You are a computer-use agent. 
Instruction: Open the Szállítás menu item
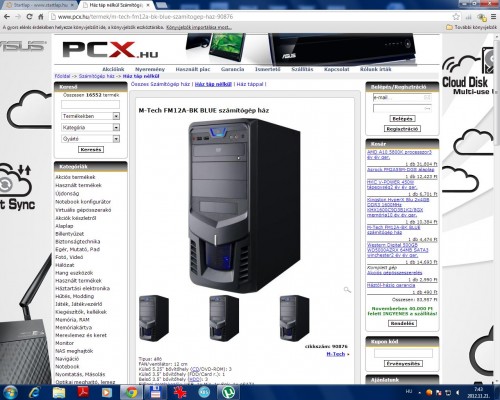(x=302, y=69)
